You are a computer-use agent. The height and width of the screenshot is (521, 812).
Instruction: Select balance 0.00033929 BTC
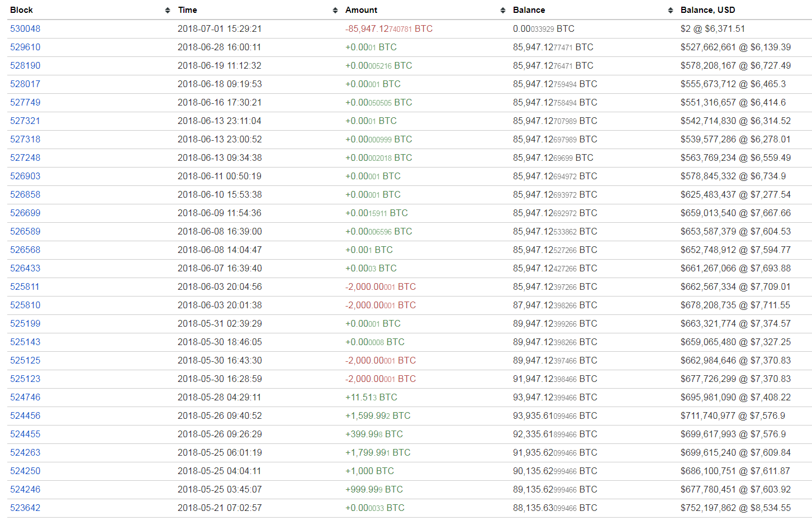(544, 29)
